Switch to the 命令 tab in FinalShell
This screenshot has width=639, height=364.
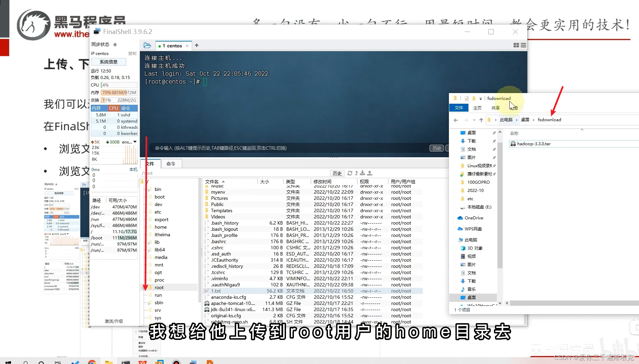click(x=171, y=163)
